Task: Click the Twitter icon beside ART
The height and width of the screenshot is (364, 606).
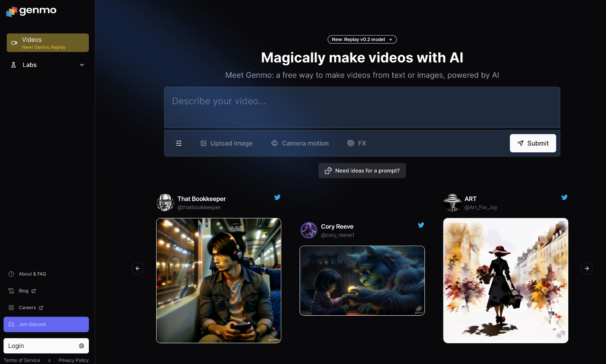Action: (564, 197)
